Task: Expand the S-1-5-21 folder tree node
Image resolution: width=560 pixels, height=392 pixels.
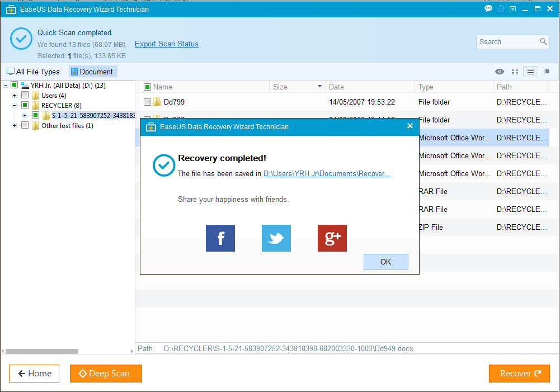Action: [25, 115]
